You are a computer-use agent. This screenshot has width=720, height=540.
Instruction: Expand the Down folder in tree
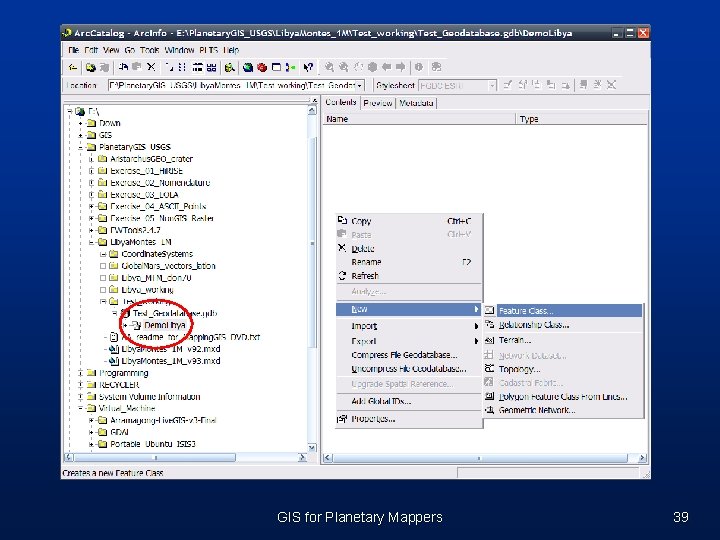click(x=80, y=123)
